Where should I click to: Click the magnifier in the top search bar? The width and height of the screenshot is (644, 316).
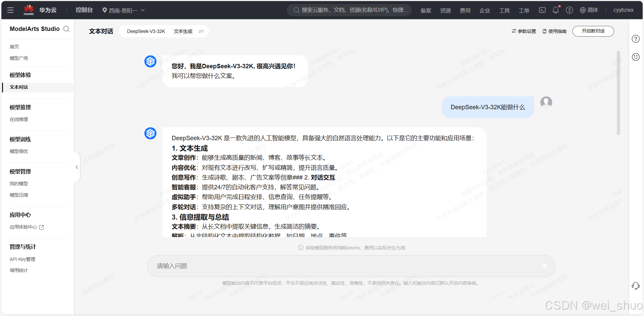point(296,10)
